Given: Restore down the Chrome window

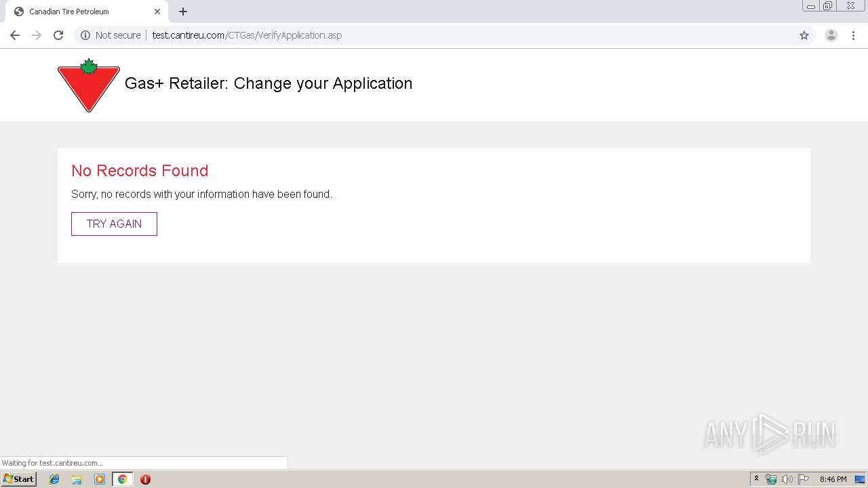Looking at the screenshot, I should click(x=828, y=6).
